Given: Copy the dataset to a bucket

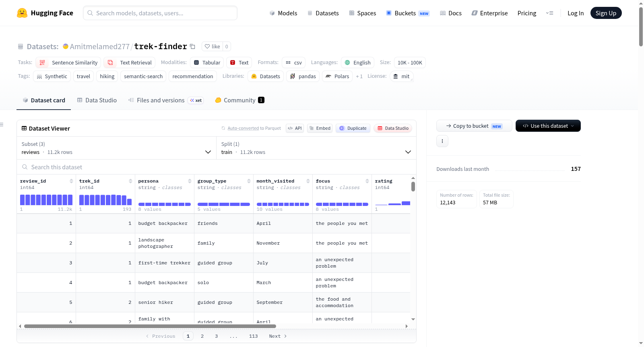Looking at the screenshot, I should click(474, 126).
